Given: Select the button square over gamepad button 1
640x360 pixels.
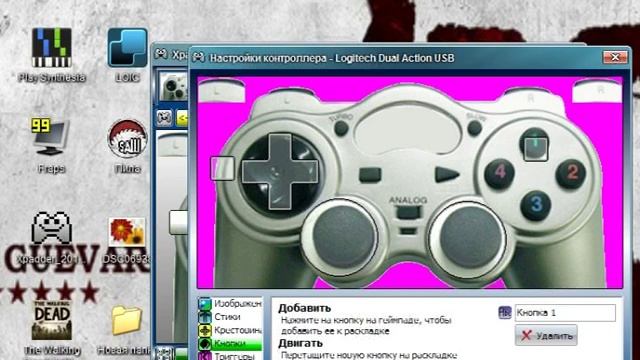Looking at the screenshot, I should (536, 149).
